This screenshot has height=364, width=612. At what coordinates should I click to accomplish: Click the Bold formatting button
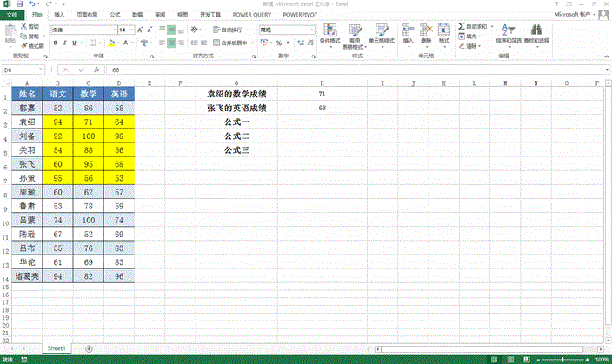(55, 42)
